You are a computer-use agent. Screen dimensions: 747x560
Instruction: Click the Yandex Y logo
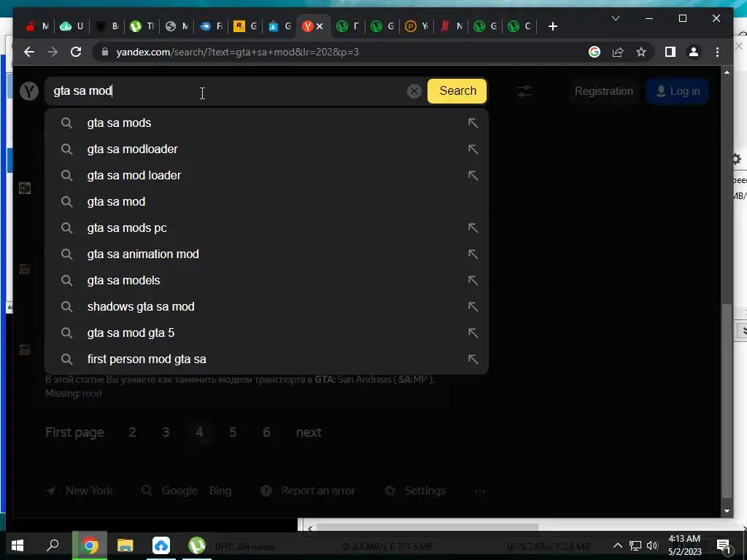point(29,90)
